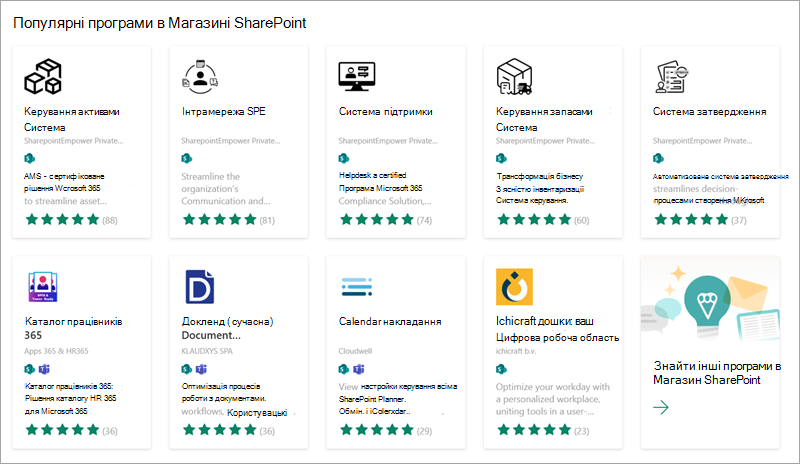Viewport: 800px width, 464px height.
Task: Click SharePoint badge on Керування активами card
Action: coord(30,159)
